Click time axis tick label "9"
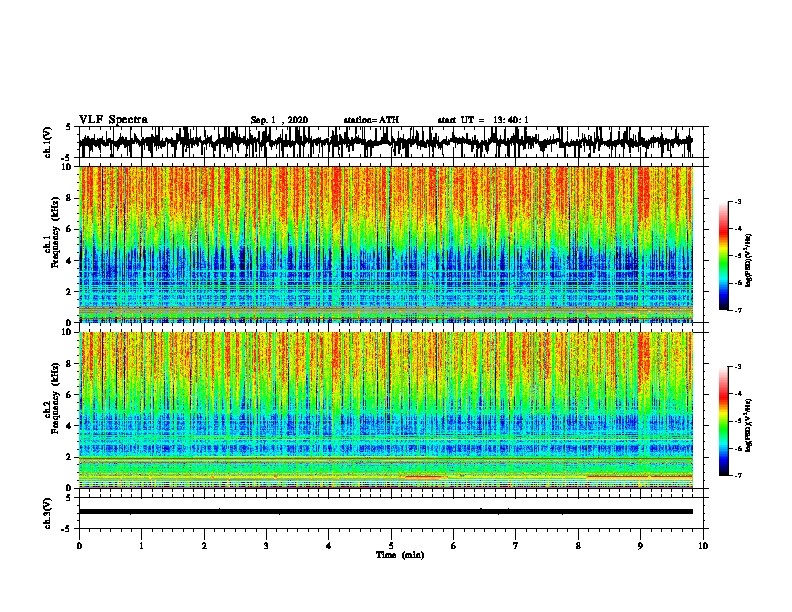792x612 pixels. coord(640,546)
